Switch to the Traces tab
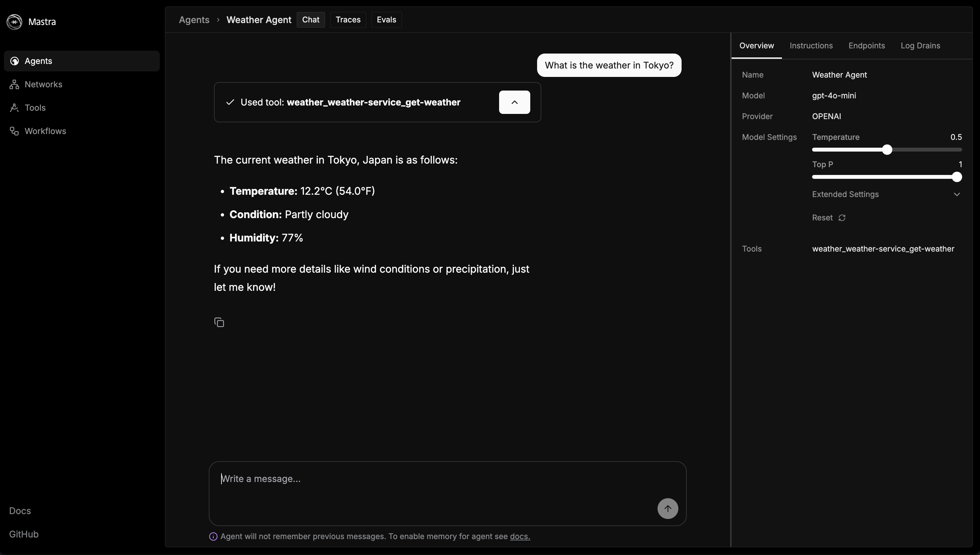The width and height of the screenshot is (980, 555). (348, 20)
